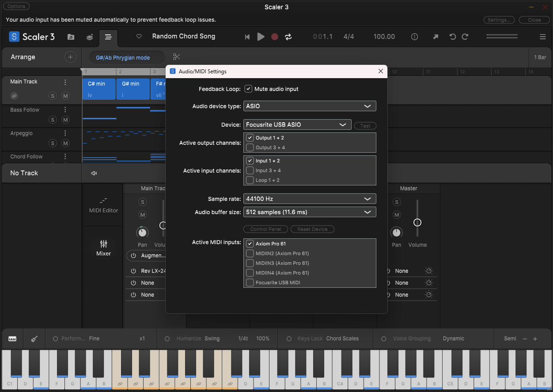Click the scissors cut icon
553x392 pixels.
[x=177, y=57]
